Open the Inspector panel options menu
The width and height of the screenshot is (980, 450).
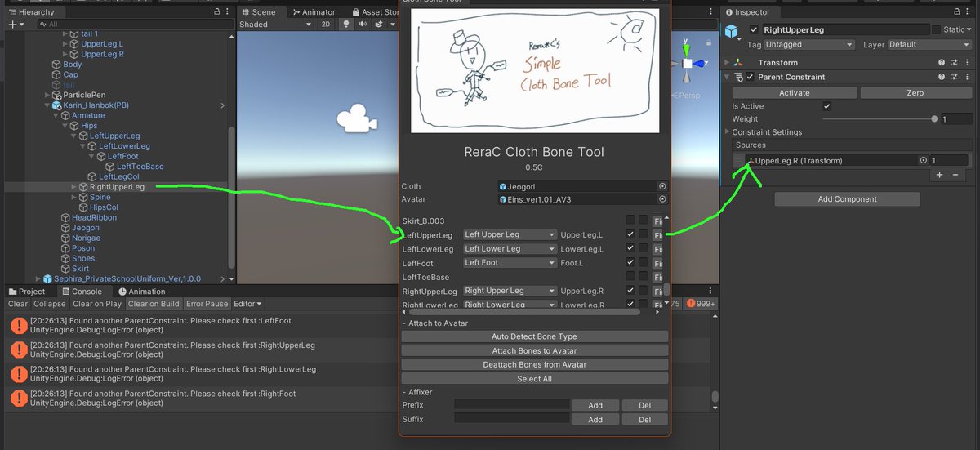click(969, 12)
